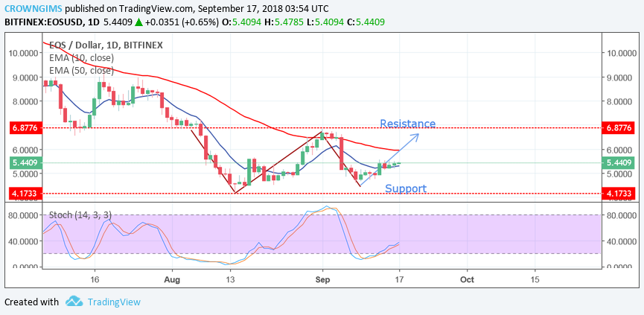Click the 80.0000 label on left Stoch axis
The image size is (644, 315).
coord(25,215)
